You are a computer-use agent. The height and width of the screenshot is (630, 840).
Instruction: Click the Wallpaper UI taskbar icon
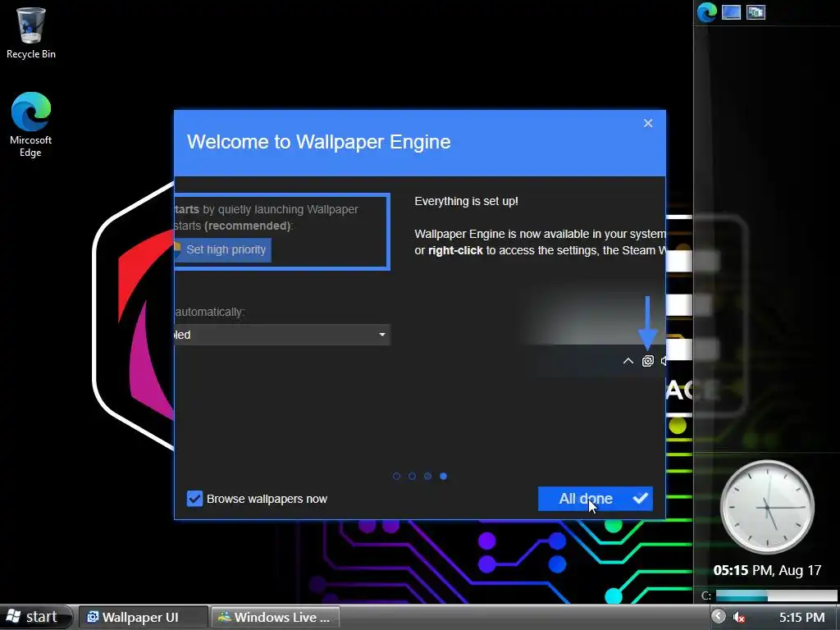93,617
